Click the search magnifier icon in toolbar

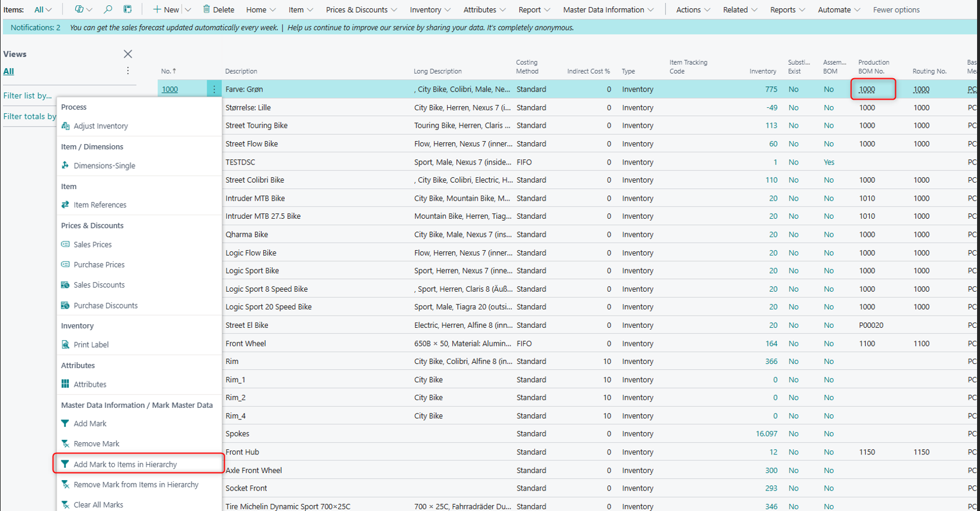click(108, 9)
